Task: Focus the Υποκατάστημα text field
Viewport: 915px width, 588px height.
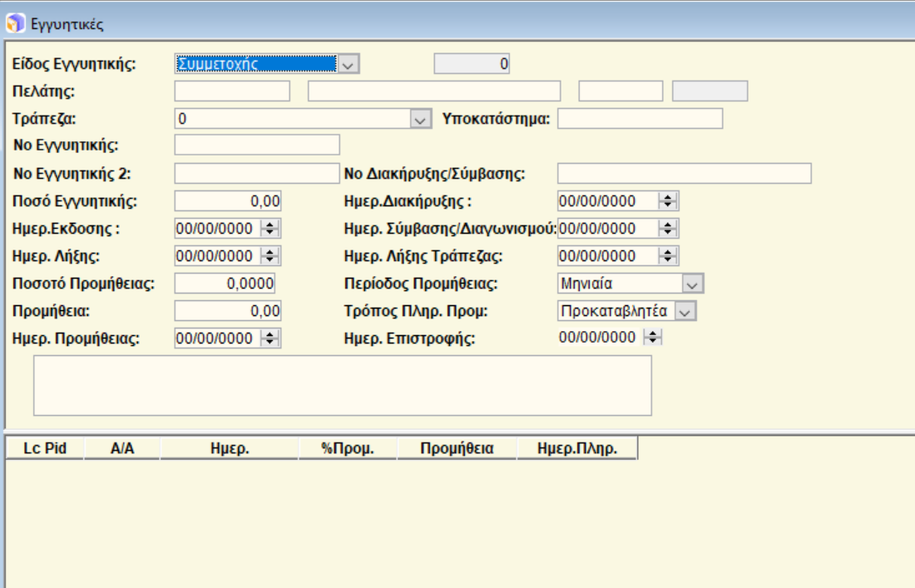Action: 640,119
